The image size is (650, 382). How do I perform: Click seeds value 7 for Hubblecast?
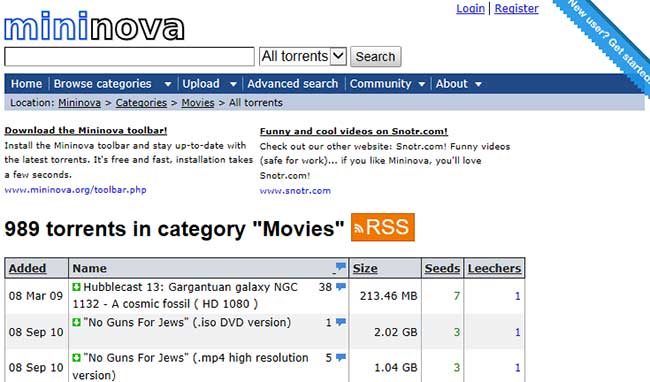tap(457, 296)
